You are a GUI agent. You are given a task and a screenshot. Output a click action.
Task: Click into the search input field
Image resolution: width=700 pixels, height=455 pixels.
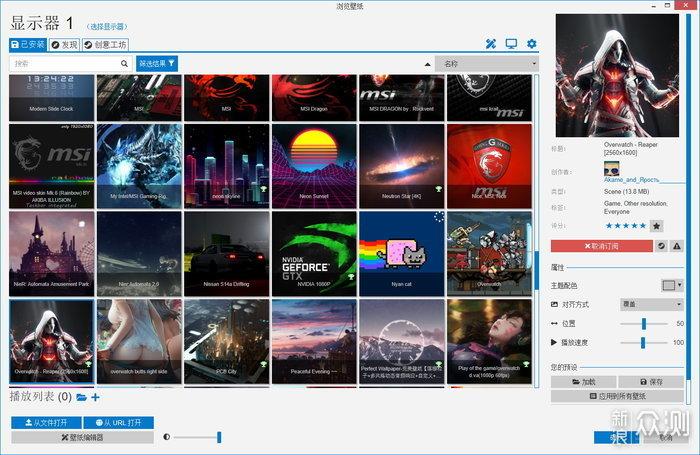(65, 64)
